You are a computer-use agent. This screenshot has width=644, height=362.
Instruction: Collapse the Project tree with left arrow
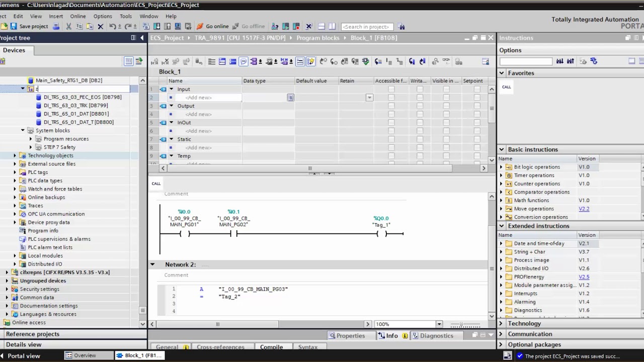pos(142,38)
